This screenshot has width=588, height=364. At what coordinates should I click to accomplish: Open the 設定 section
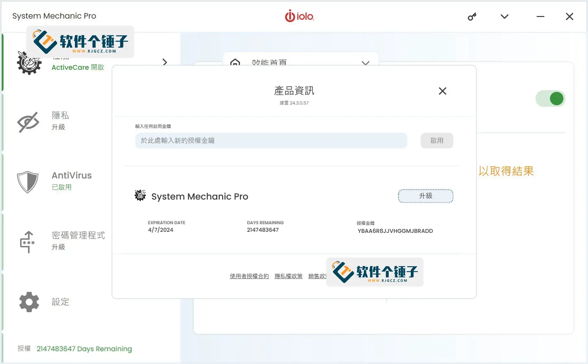tap(60, 302)
